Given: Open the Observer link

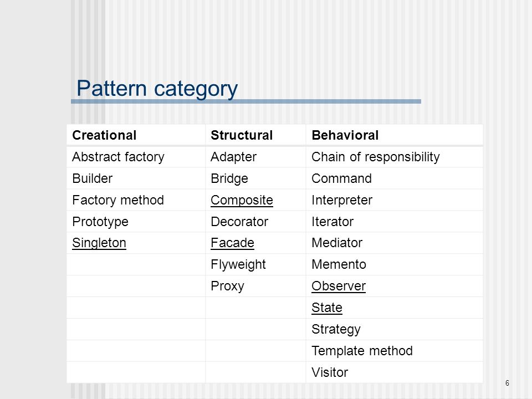Looking at the screenshot, I should click(339, 286).
